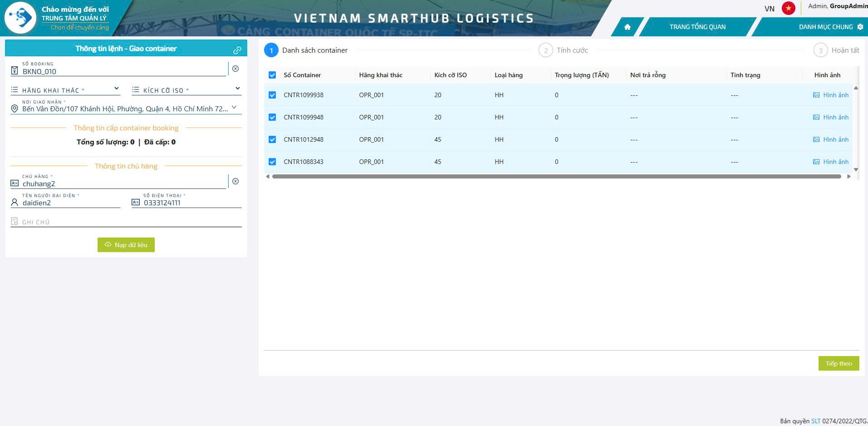The height and width of the screenshot is (426, 868).
Task: Click the home icon in top navigation
Action: pos(627,27)
